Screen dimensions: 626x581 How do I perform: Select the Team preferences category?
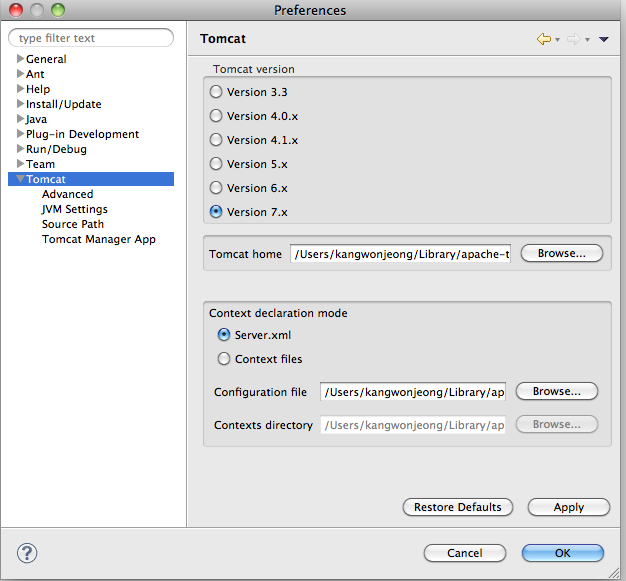point(40,164)
